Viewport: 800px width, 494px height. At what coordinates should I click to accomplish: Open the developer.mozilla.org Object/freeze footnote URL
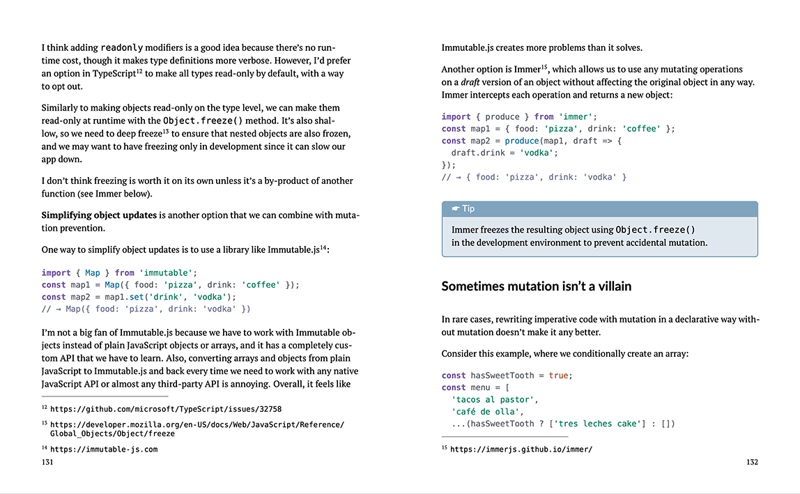click(197, 429)
